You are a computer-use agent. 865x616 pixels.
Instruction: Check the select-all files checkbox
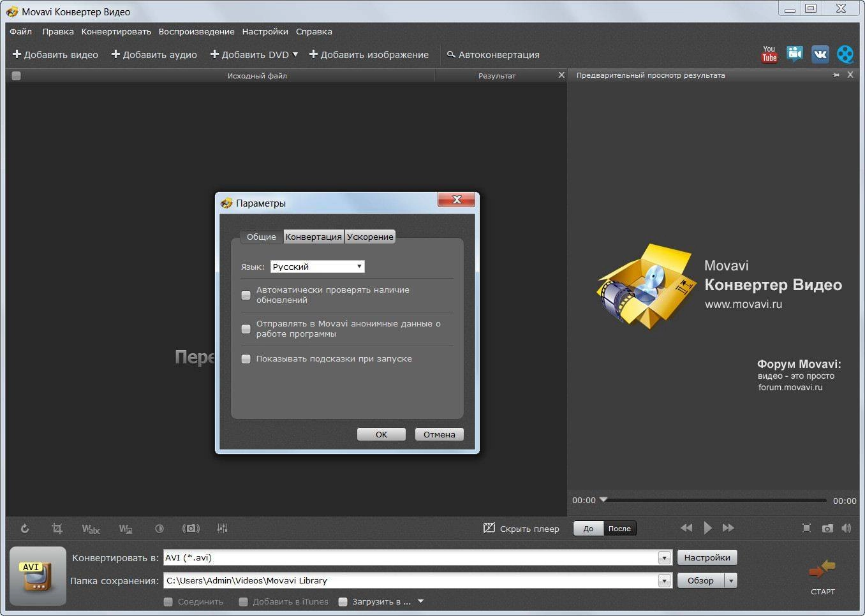[x=17, y=75]
